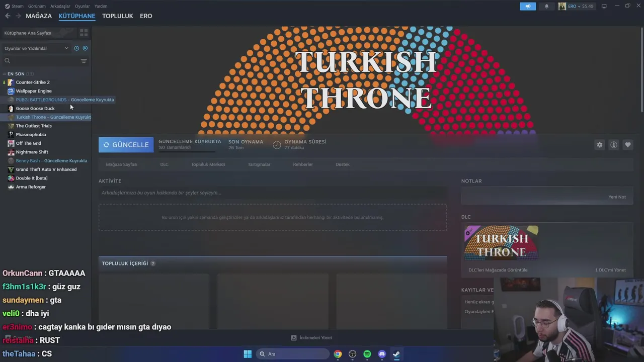Open Rehberler link
The image size is (644, 362).
pos(303,164)
